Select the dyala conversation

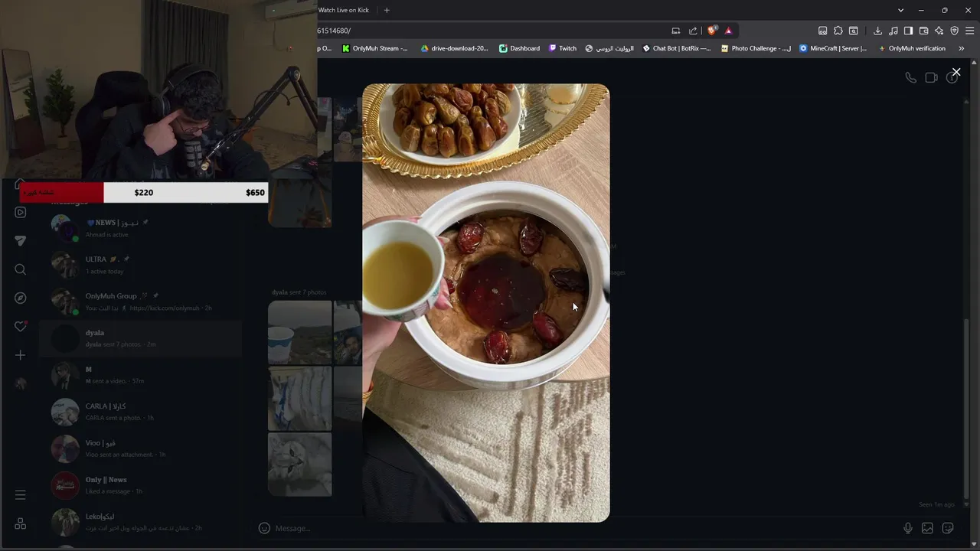click(x=142, y=338)
